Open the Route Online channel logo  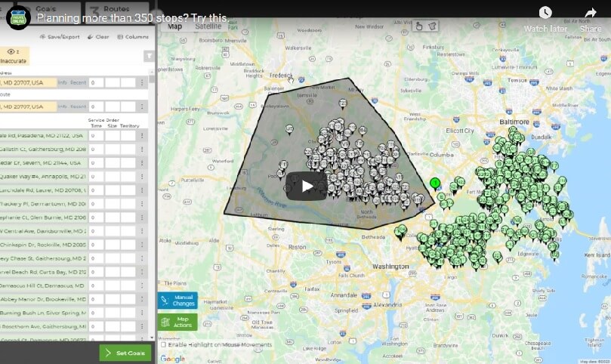coord(18,18)
